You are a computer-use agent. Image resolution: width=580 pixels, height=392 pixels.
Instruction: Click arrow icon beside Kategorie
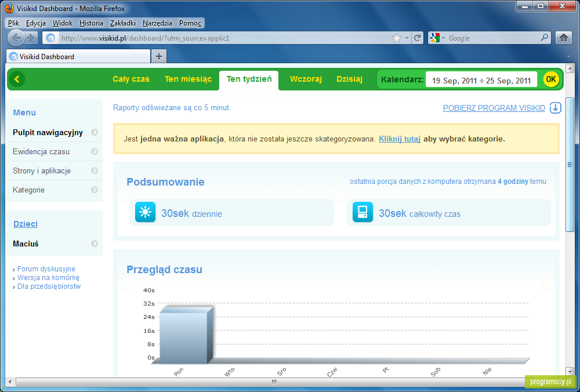[x=95, y=190]
